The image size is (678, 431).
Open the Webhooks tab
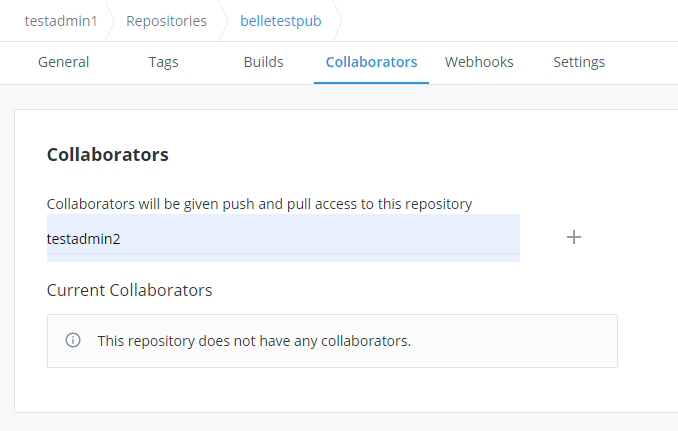479,62
